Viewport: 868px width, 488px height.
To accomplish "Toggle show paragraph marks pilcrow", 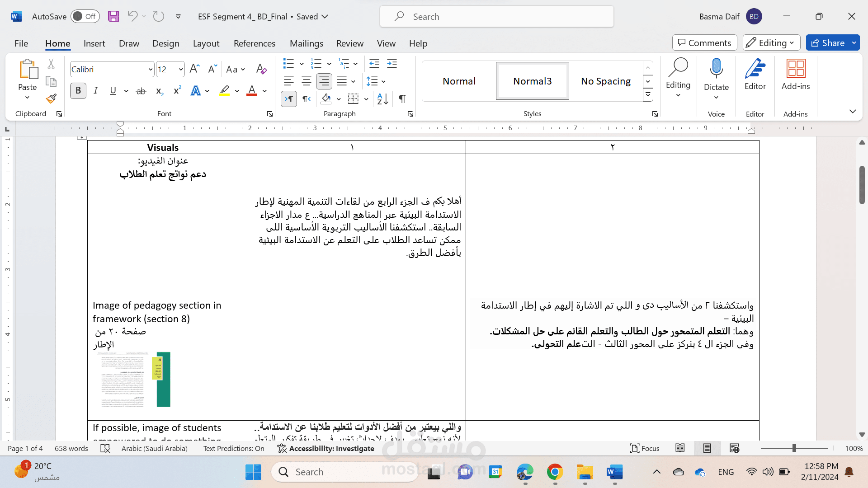I will click(402, 99).
